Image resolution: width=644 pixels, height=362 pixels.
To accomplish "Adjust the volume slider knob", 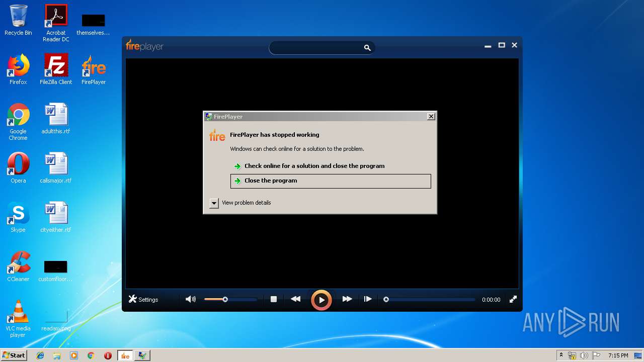I will click(225, 299).
